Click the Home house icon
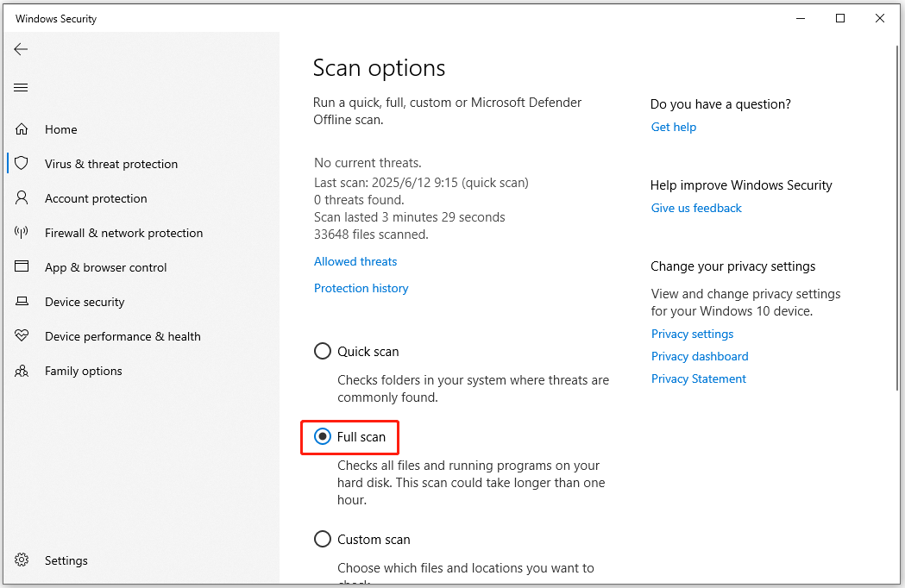 [x=22, y=129]
